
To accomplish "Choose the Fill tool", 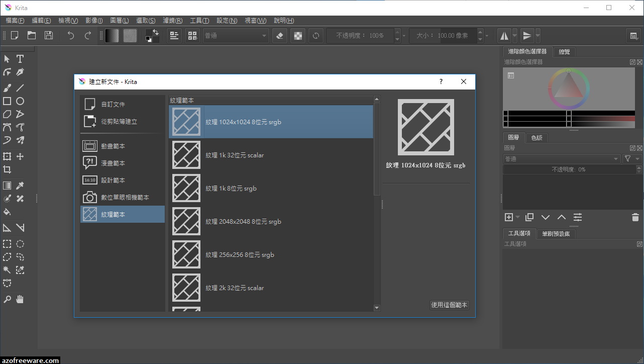I will pos(7,212).
